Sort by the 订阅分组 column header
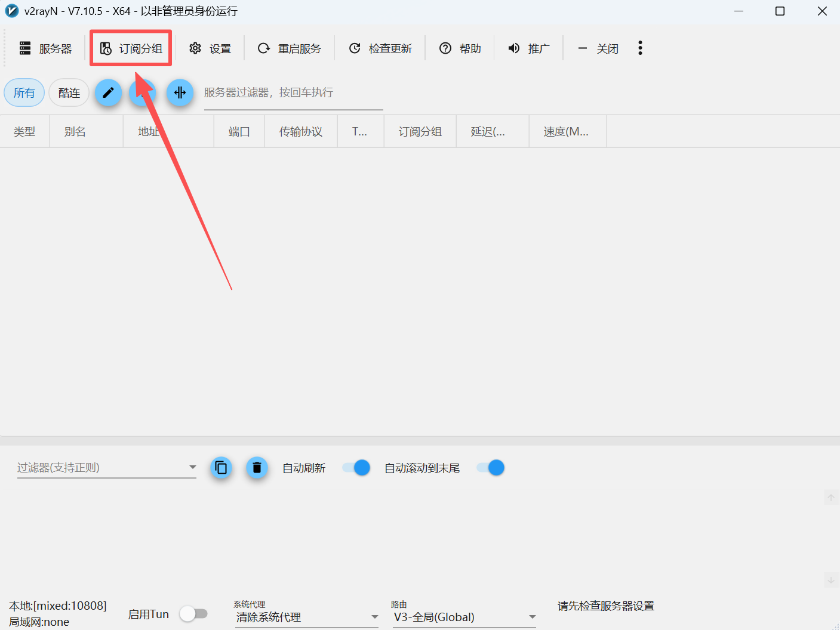This screenshot has width=840, height=630. (x=420, y=131)
